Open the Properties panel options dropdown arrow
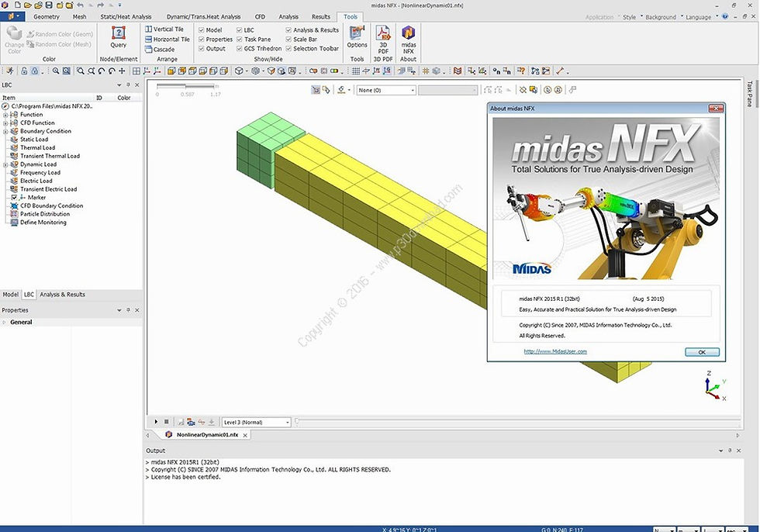 point(119,310)
